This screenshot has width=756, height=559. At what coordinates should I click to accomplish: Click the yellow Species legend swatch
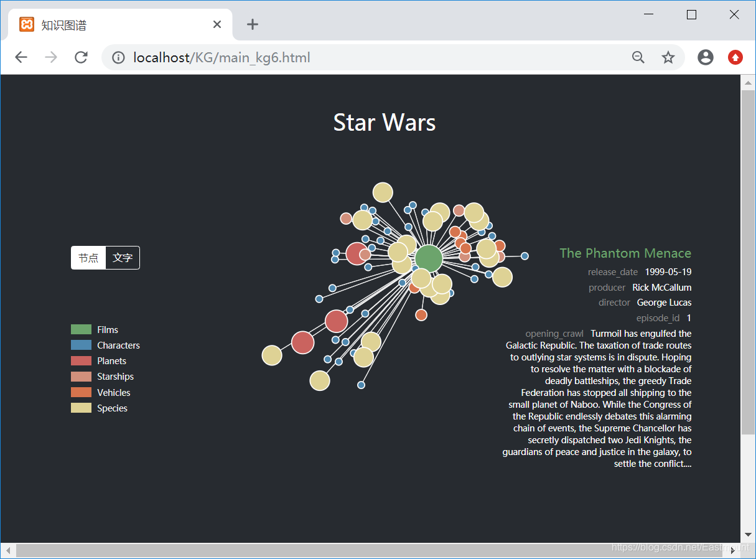pos(81,408)
